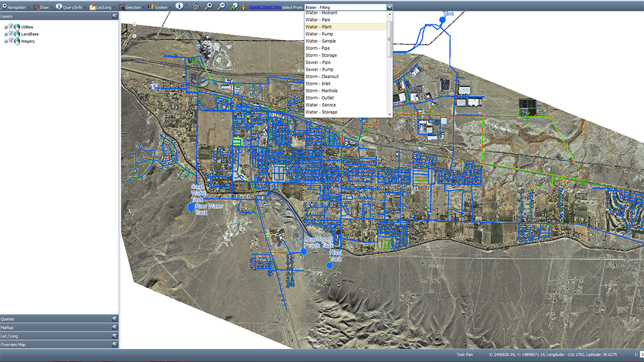Click the green refresh map icon
The height and width of the screenshot is (362, 644).
coord(234,7)
